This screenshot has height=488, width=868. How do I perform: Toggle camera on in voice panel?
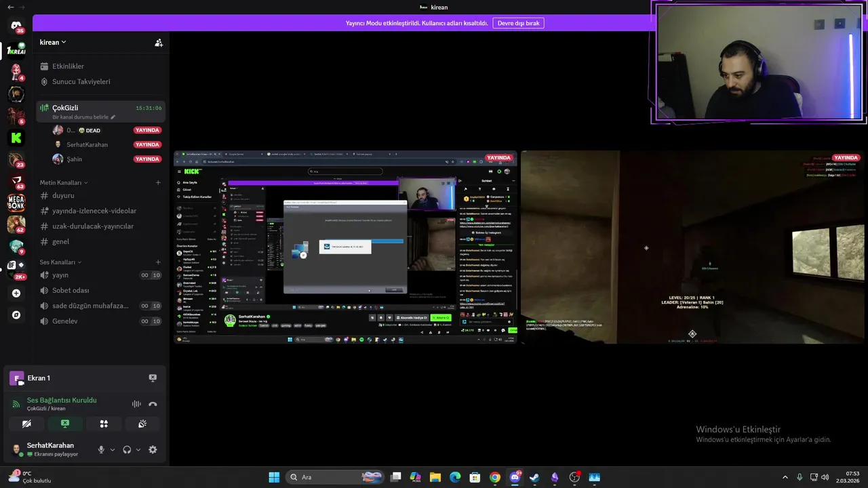click(x=26, y=424)
